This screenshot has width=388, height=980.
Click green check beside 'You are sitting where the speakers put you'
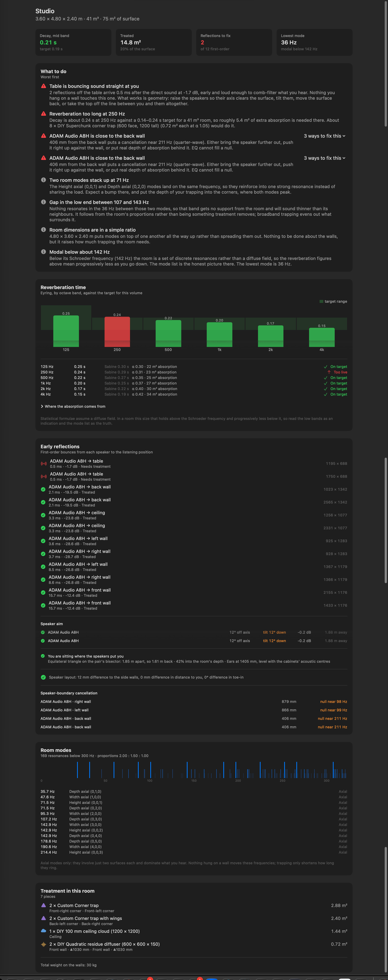pyautogui.click(x=43, y=656)
